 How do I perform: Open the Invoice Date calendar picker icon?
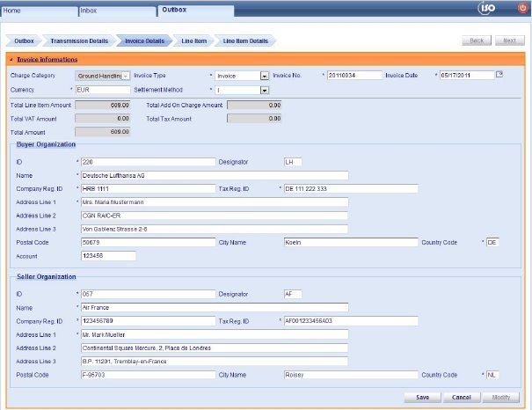click(x=499, y=74)
